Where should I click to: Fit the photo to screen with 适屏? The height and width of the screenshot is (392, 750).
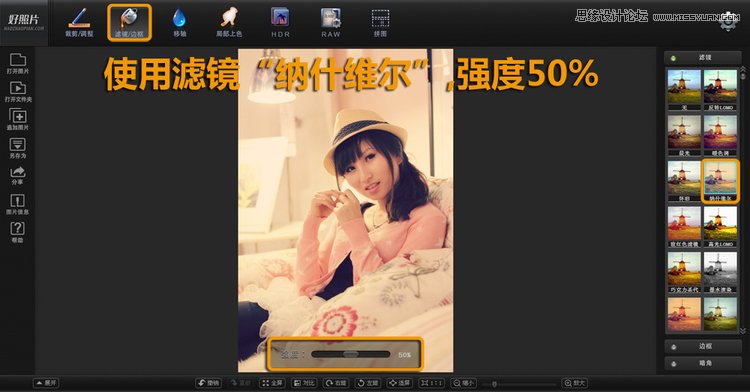(399, 383)
